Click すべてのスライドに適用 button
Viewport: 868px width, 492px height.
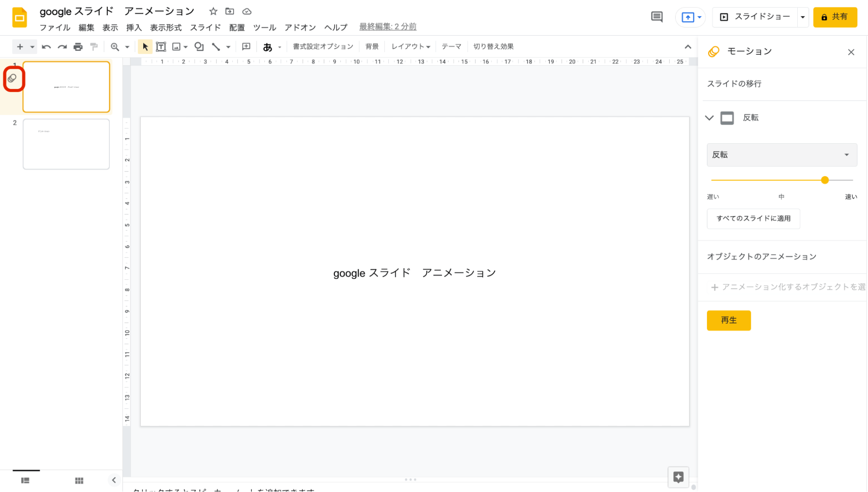(x=753, y=218)
